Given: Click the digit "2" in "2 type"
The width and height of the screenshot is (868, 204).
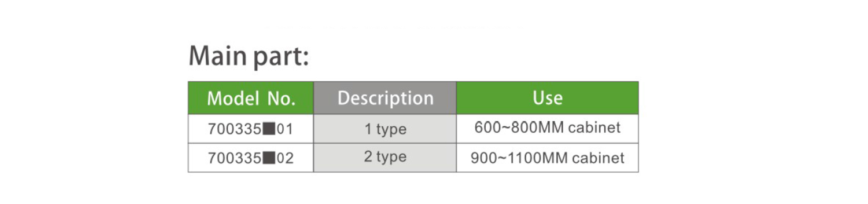Looking at the screenshot, I should 368,157.
